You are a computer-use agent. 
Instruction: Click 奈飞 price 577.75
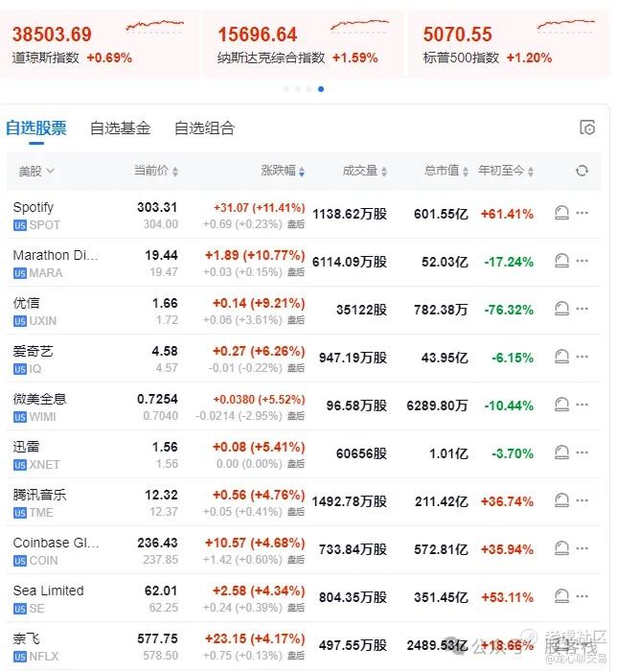click(x=157, y=639)
